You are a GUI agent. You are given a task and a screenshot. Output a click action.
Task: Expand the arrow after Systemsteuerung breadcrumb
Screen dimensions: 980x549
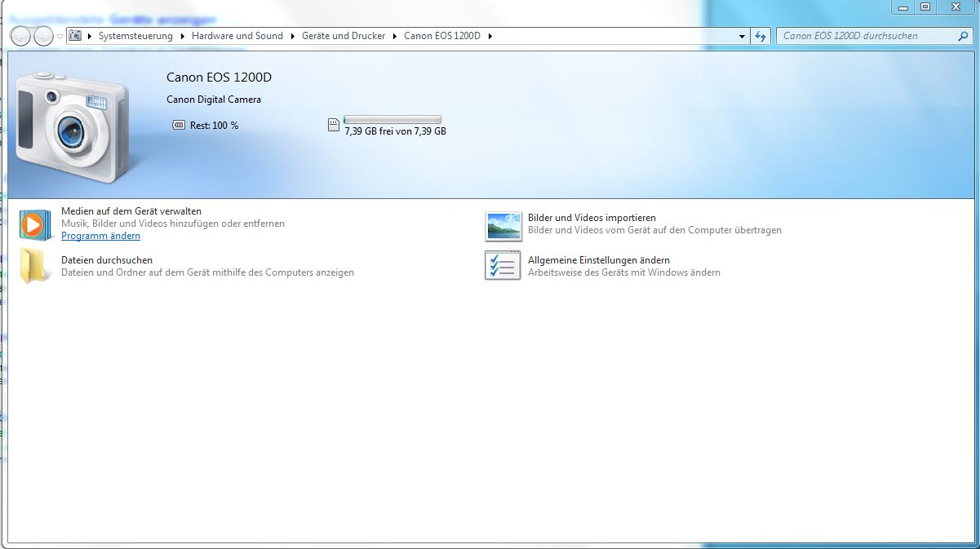pos(184,36)
